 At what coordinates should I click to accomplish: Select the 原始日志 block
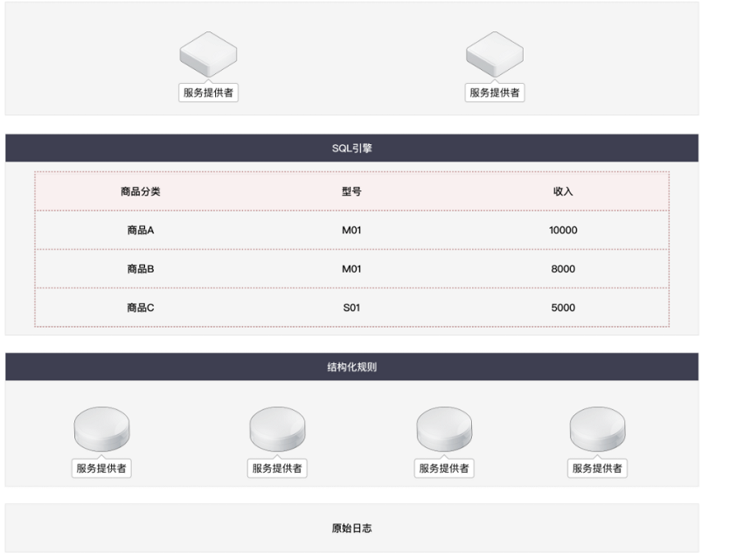[351, 528]
